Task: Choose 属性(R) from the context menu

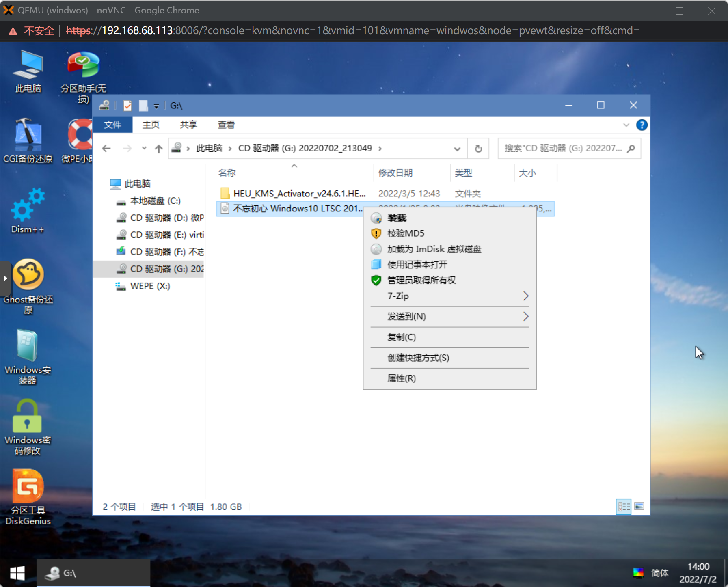Action: (449, 379)
